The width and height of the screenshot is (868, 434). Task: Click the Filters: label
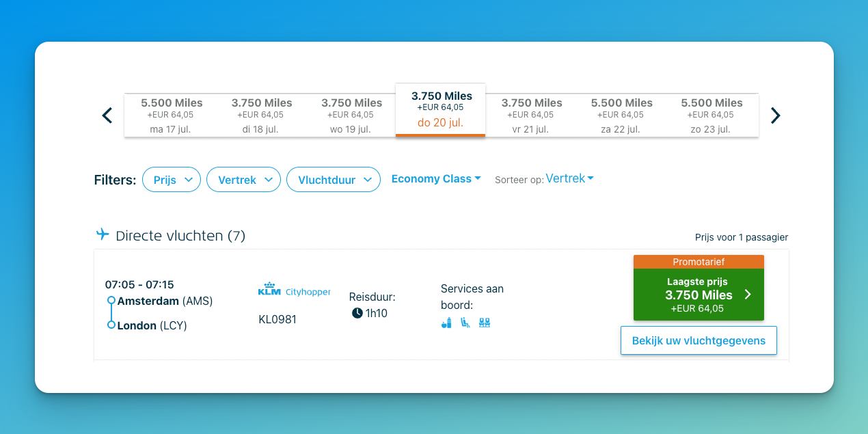tap(115, 180)
